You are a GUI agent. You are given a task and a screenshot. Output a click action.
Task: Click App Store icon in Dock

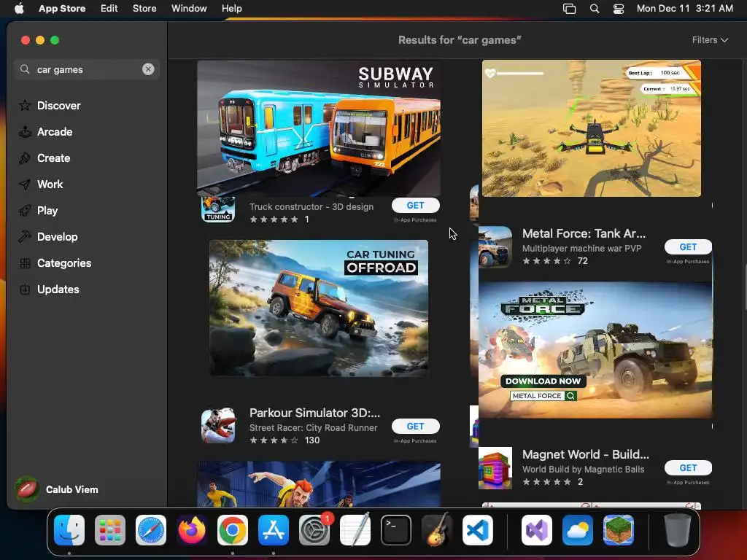tap(274, 530)
